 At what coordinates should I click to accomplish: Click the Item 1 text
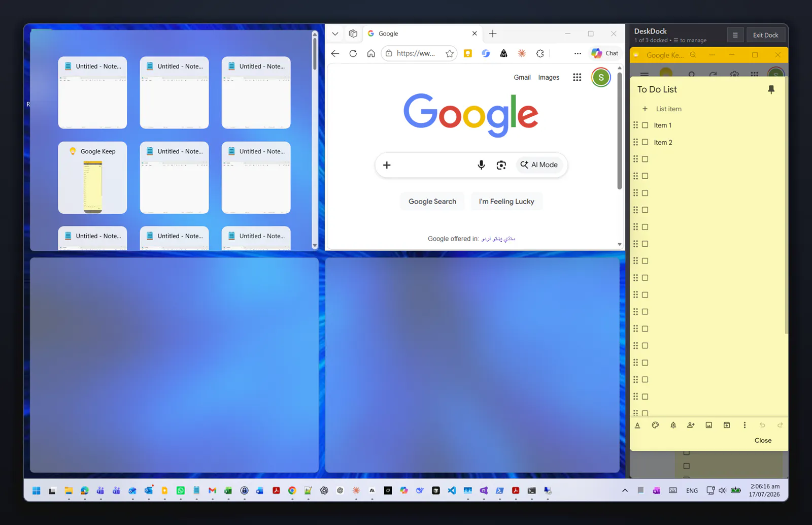coord(662,125)
